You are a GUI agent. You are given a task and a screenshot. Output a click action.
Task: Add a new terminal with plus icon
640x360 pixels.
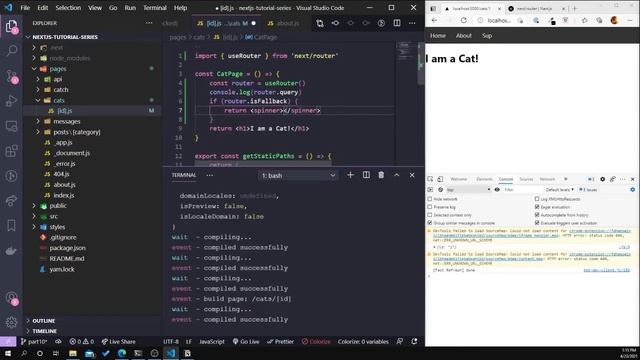pyautogui.click(x=350, y=175)
